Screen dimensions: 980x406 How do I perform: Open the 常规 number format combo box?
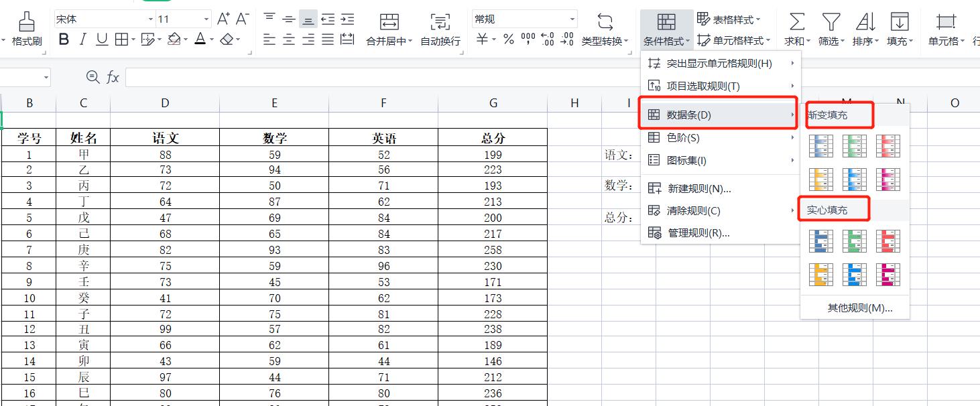pos(523,19)
